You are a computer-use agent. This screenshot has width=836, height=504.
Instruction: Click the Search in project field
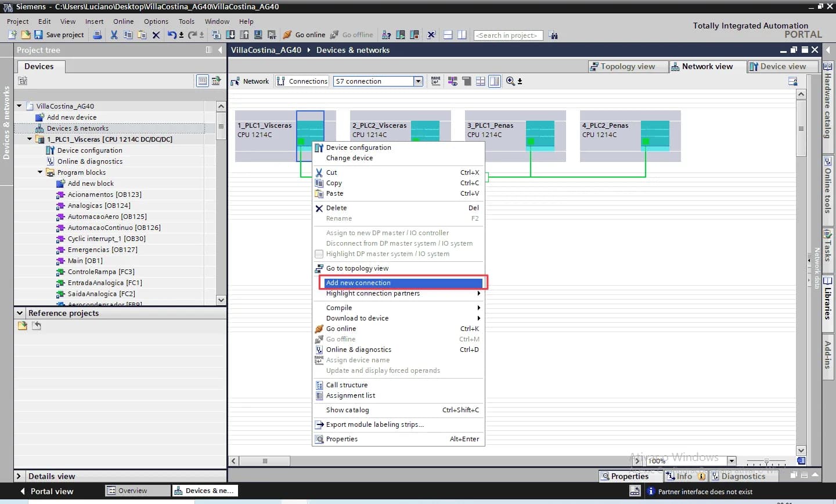[x=507, y=35]
